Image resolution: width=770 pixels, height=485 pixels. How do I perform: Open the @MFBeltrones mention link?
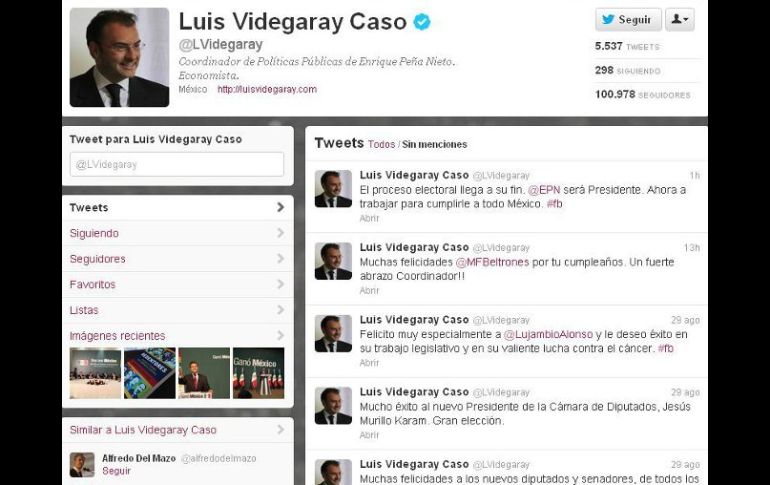493,262
